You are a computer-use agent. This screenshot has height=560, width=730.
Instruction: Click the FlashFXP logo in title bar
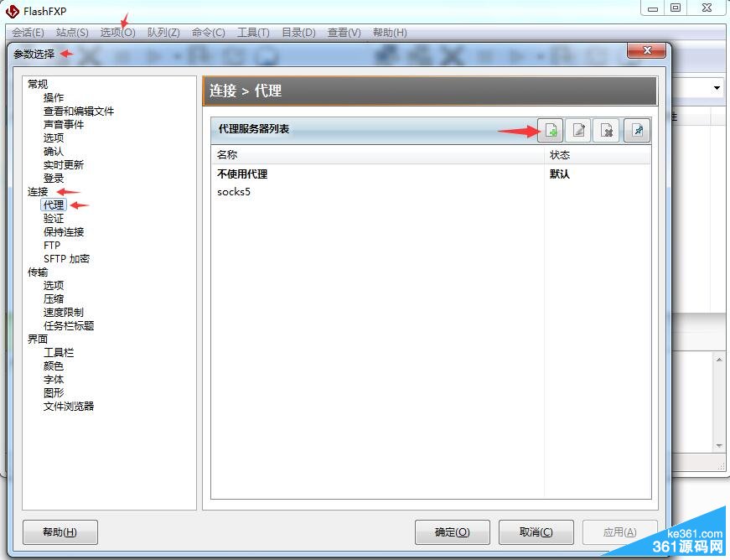[13, 11]
